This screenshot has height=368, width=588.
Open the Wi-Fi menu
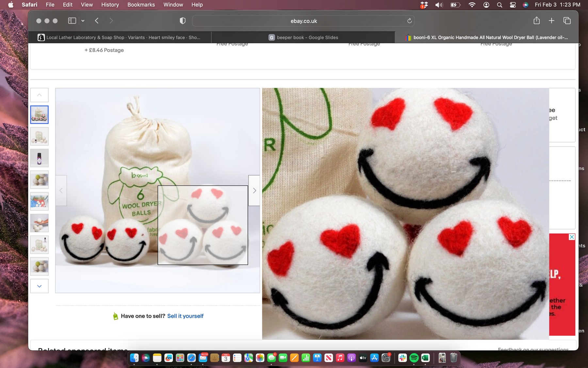472,5
